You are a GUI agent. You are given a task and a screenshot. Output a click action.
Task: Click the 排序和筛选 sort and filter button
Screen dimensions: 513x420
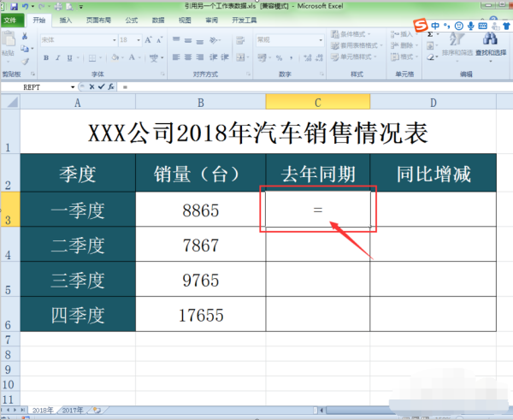point(457,45)
